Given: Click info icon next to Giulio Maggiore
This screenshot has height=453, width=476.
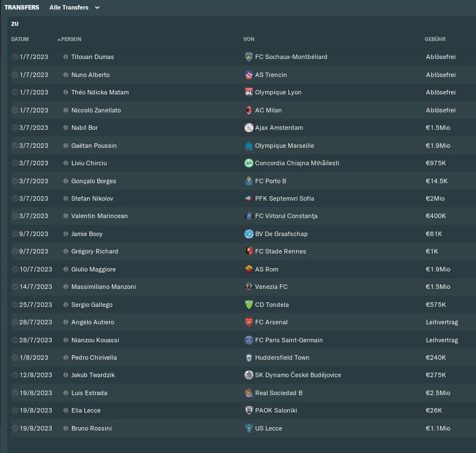Looking at the screenshot, I should coord(66,269).
